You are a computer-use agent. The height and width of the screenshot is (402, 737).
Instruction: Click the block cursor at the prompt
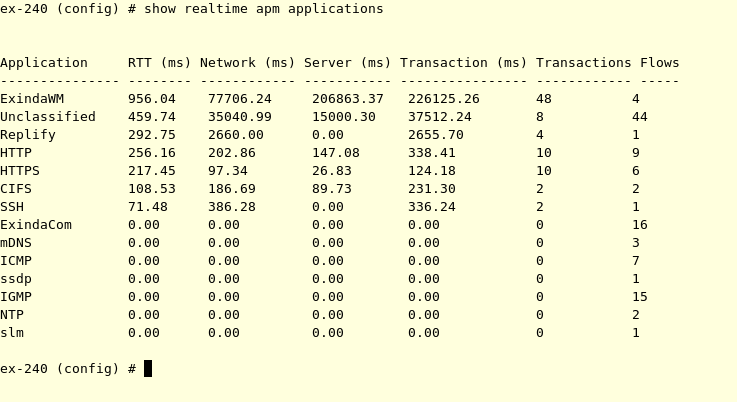[148, 369]
